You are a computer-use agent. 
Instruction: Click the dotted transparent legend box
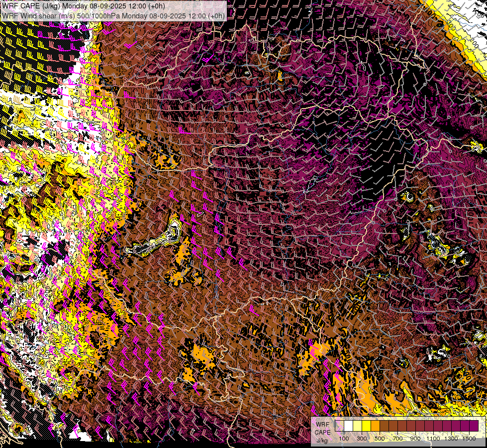tap(339, 426)
